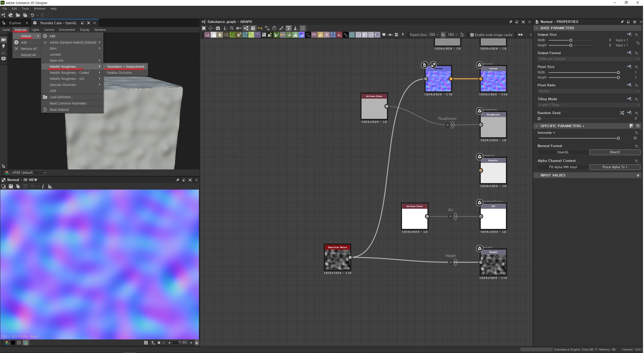Click the Save all icon in main toolbar

[x=25, y=15]
